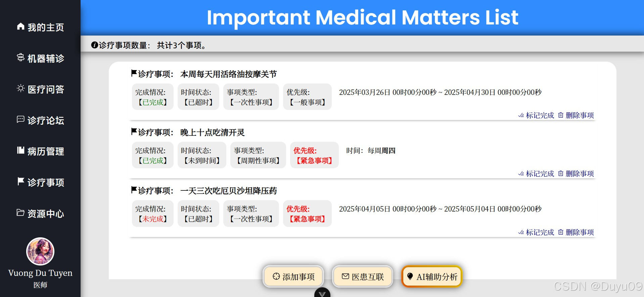The width and height of the screenshot is (644, 297).
Task: Click the lightbulb icon beside 医疗问答
Action: (21, 88)
